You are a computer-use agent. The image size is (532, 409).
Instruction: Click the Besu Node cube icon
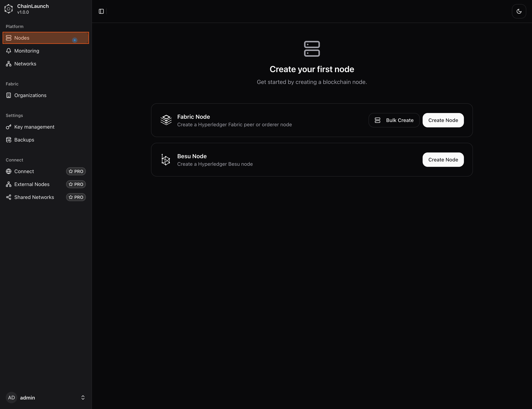point(166,160)
